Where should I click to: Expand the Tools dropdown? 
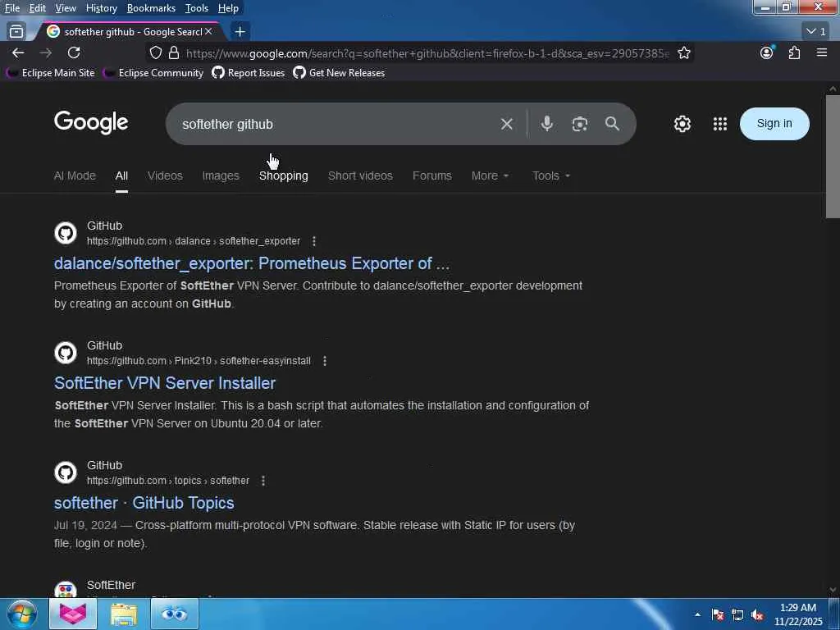click(550, 176)
